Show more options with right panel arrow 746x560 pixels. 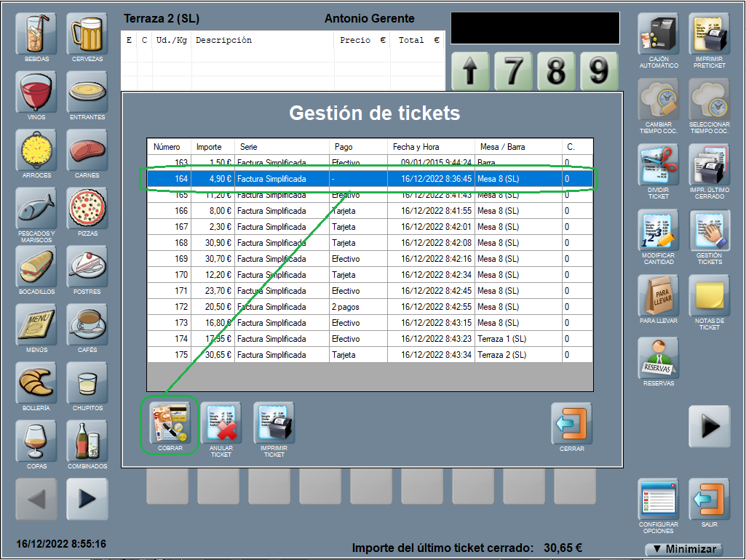pos(709,426)
